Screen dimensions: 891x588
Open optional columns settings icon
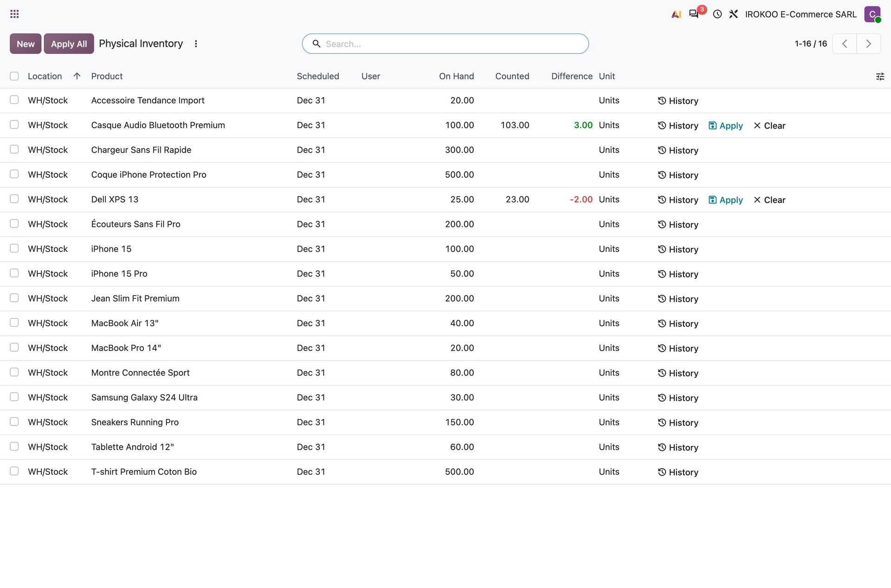(880, 77)
